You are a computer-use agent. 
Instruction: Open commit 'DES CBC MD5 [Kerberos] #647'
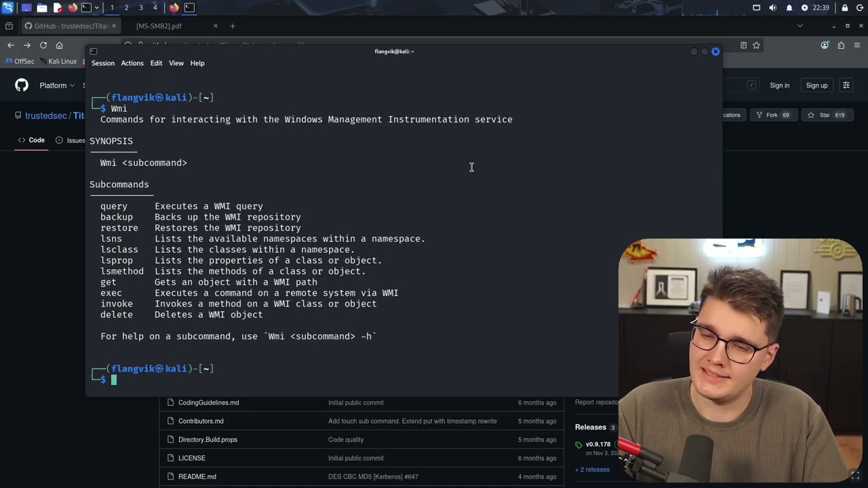373,476
